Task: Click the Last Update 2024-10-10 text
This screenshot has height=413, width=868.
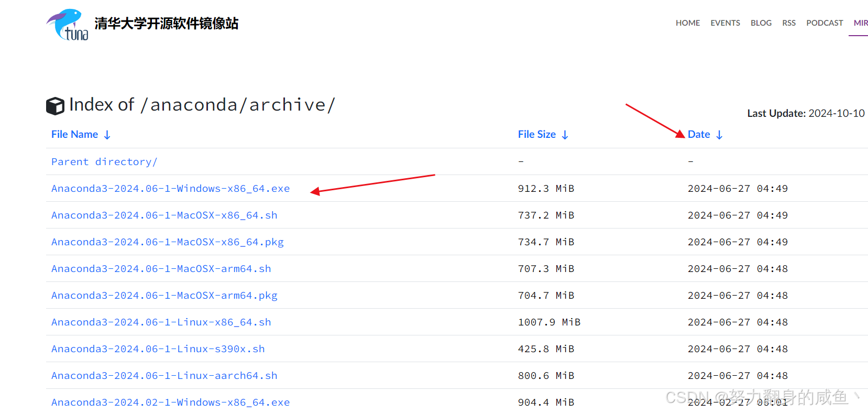Action: click(x=806, y=113)
